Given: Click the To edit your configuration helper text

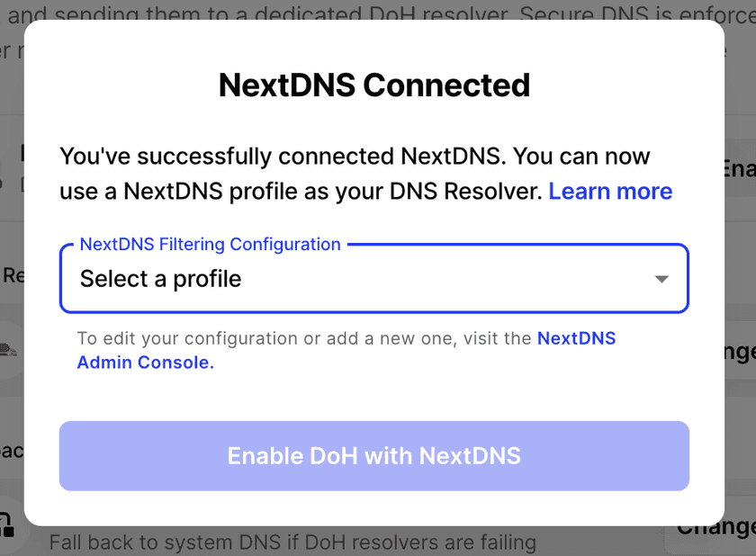Looking at the screenshot, I should [x=306, y=339].
